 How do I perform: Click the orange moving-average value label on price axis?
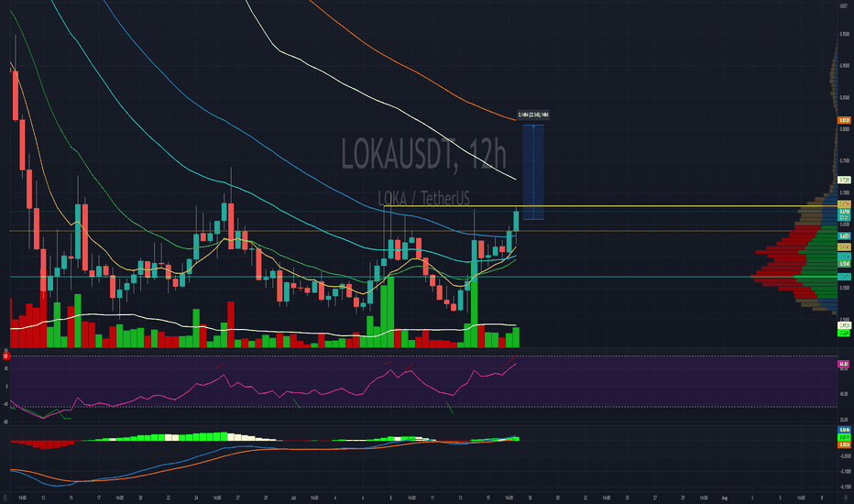844,120
